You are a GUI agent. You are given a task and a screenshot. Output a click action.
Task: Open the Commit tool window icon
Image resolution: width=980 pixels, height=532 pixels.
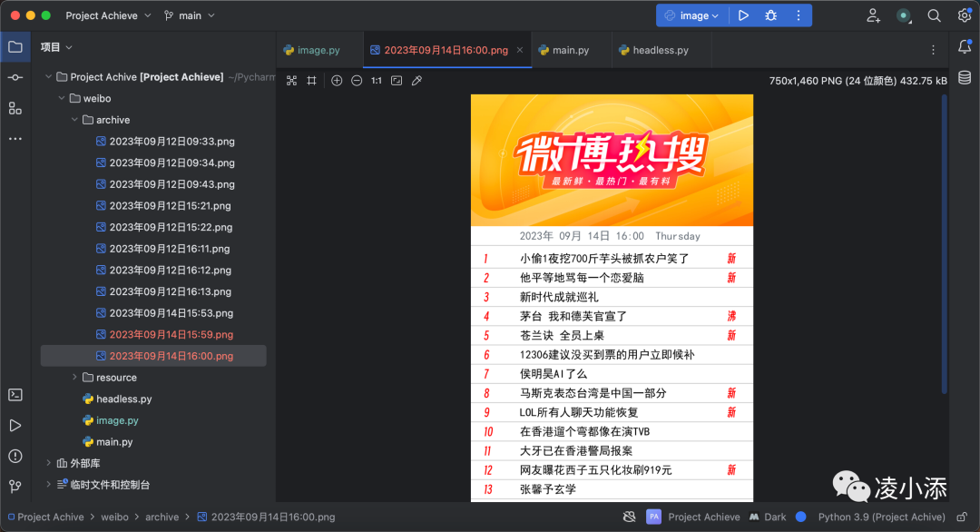tap(15, 77)
